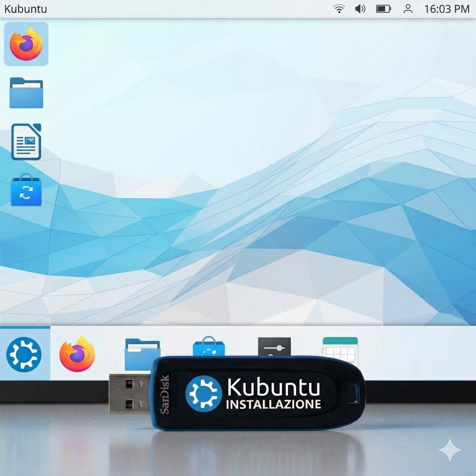Open Wi-Fi networks via the wireless indicator
Viewport: 476px width, 476px height.
[x=339, y=9]
